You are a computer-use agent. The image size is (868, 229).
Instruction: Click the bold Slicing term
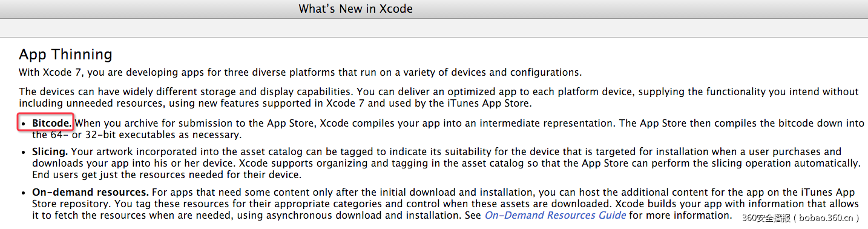(x=50, y=151)
